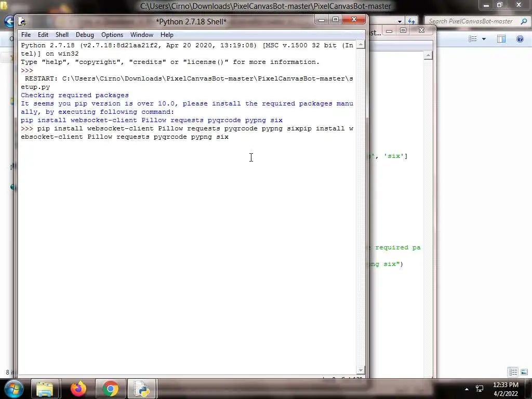The image size is (532, 399).
Task: Click the network tray icon
Action: (x=480, y=389)
